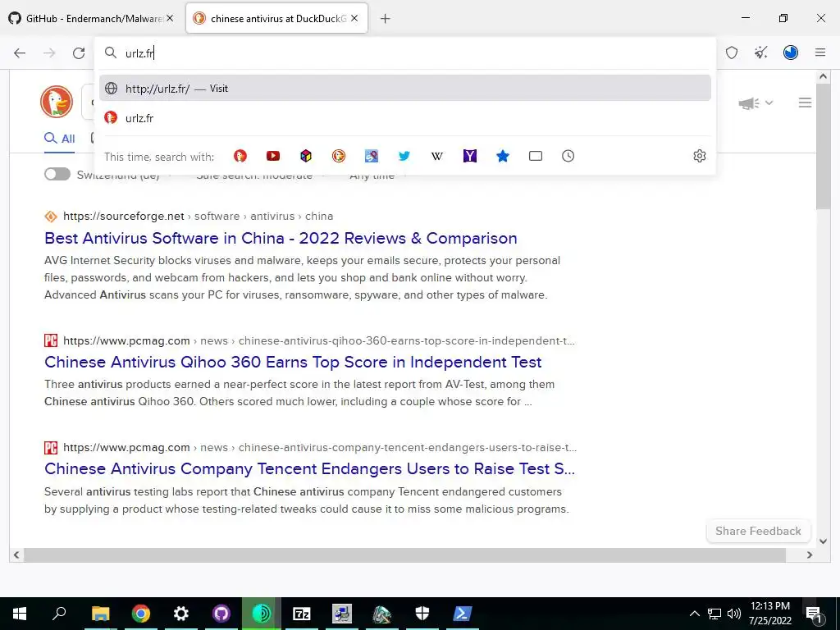The height and width of the screenshot is (630, 840).
Task: Open the Windows Start menu
Action: pos(20,614)
